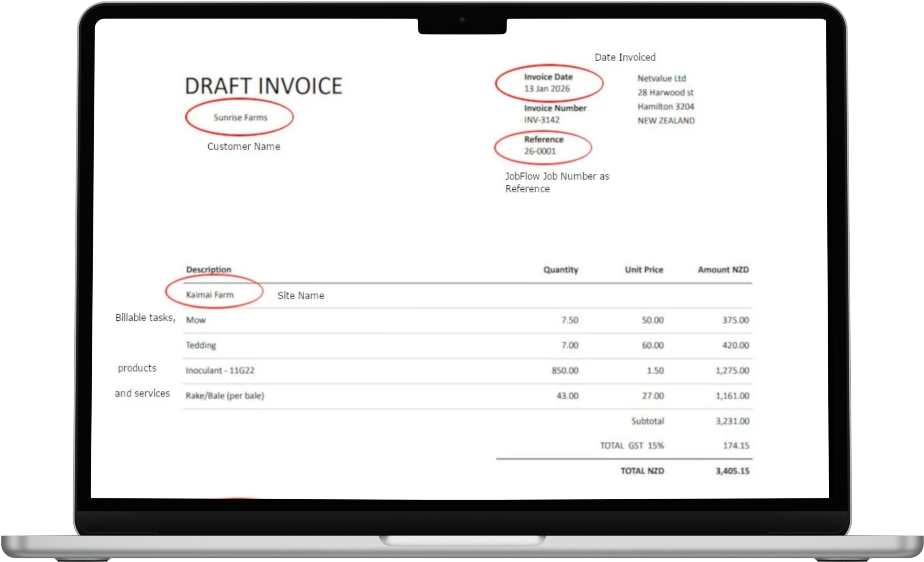Viewport: 924px width, 562px height.
Task: Click the Subtotal amount 3,231.00
Action: point(732,421)
